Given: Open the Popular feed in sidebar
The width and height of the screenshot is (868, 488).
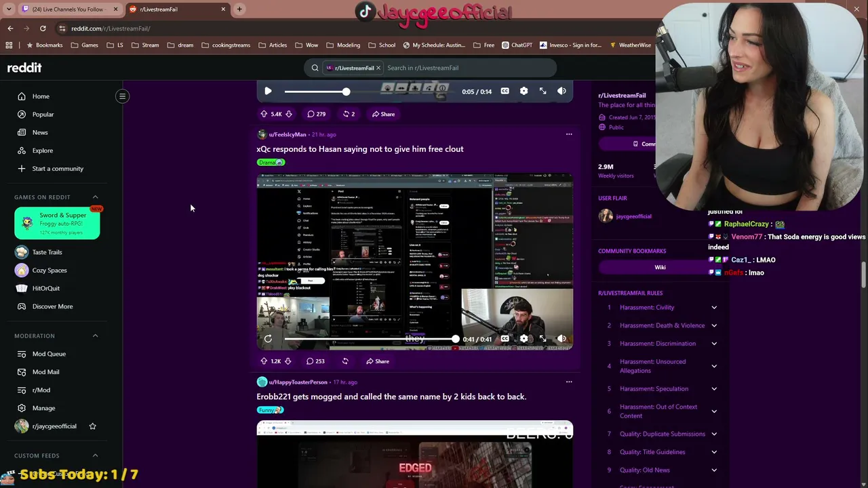Looking at the screenshot, I should pyautogui.click(x=43, y=115).
